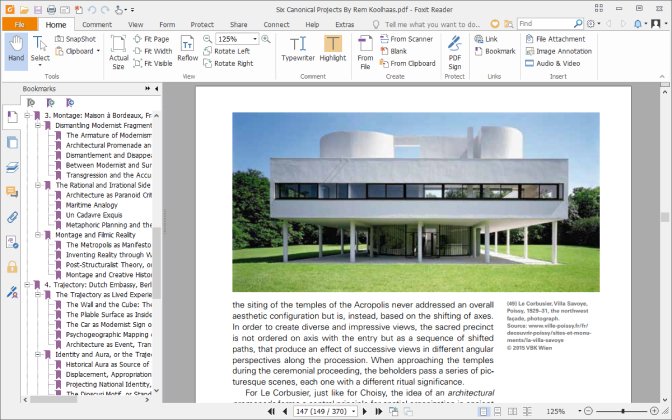Click the Find search field
The height and width of the screenshot is (420, 672).
(x=546, y=24)
